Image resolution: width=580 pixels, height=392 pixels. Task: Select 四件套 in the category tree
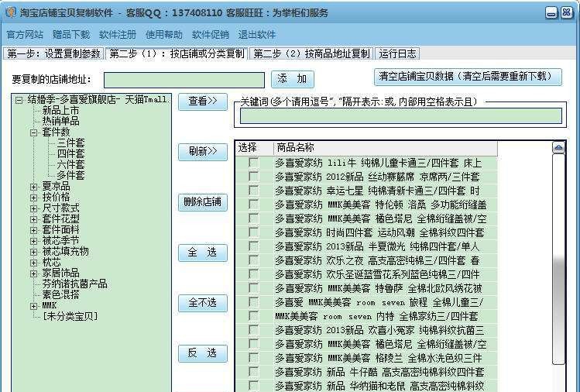70,153
